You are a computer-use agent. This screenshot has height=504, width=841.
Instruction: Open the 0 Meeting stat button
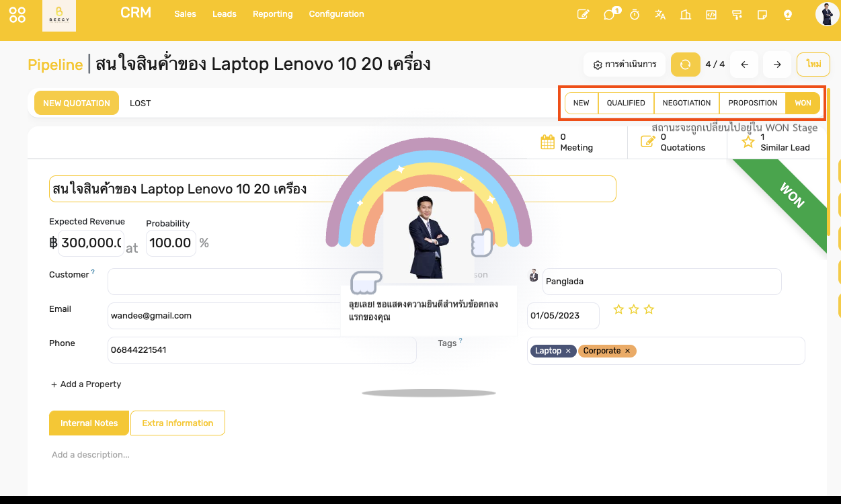click(x=577, y=142)
